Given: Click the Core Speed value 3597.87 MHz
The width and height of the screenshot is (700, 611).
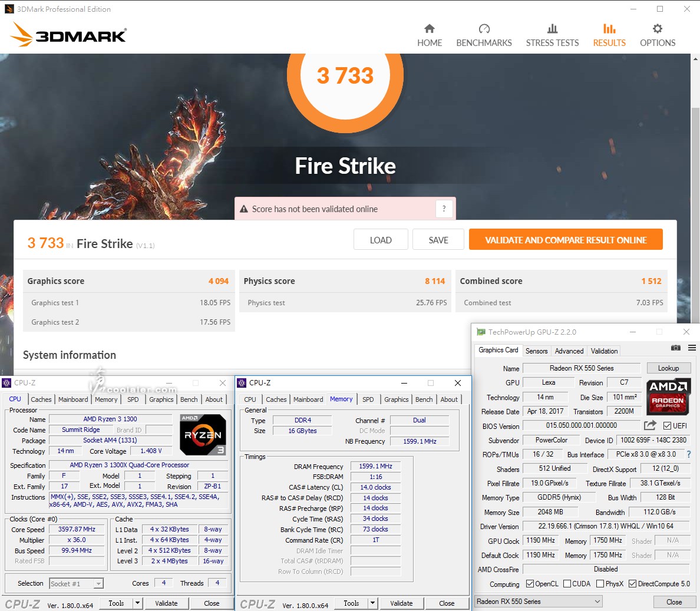Looking at the screenshot, I should coord(77,529).
